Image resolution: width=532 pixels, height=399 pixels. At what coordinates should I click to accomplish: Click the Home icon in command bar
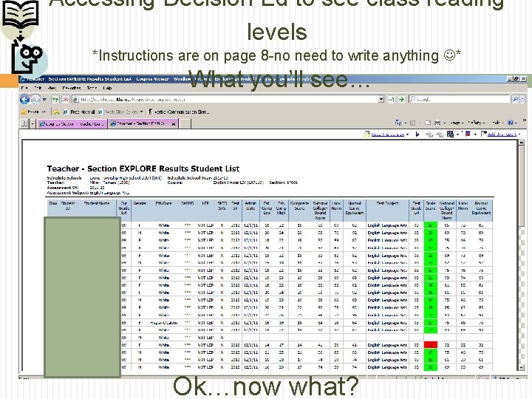click(398, 123)
